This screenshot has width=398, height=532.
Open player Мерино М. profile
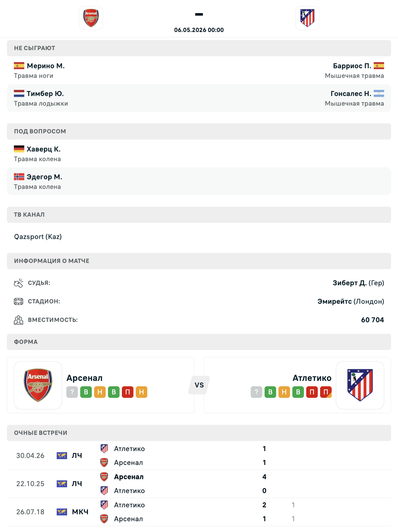46,66
